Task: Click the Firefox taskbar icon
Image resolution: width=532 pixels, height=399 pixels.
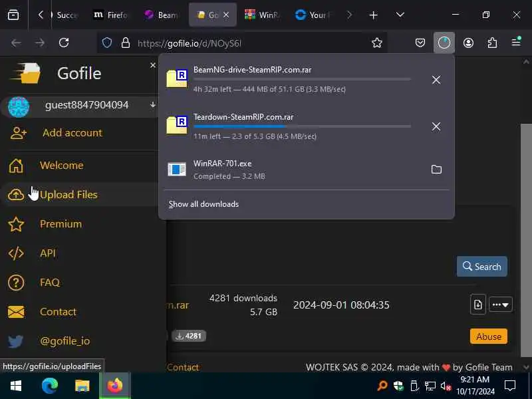Action: point(114,386)
